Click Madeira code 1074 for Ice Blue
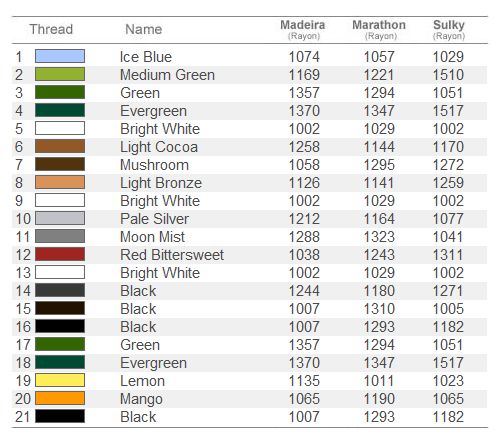The height and width of the screenshot is (438, 500). 304,57
